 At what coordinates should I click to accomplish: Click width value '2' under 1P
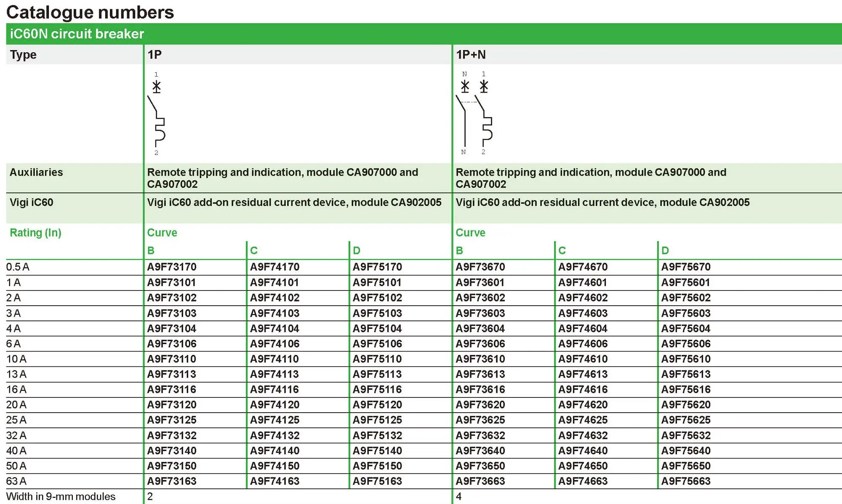pyautogui.click(x=150, y=497)
